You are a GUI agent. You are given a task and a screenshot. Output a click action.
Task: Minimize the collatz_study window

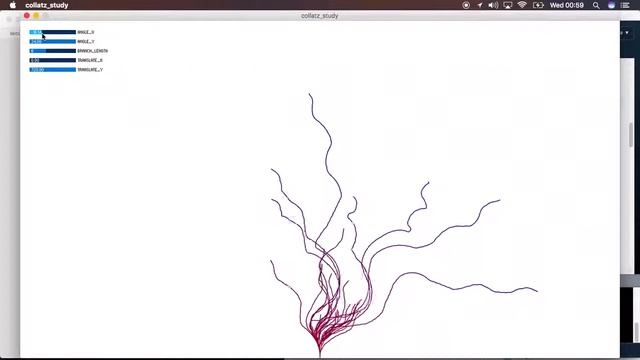pyautogui.click(x=36, y=16)
